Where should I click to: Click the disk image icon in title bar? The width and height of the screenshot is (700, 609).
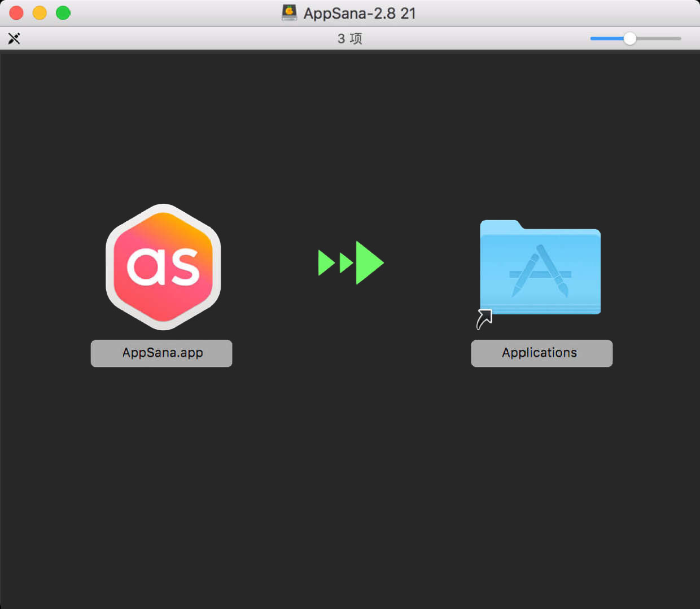pyautogui.click(x=289, y=13)
